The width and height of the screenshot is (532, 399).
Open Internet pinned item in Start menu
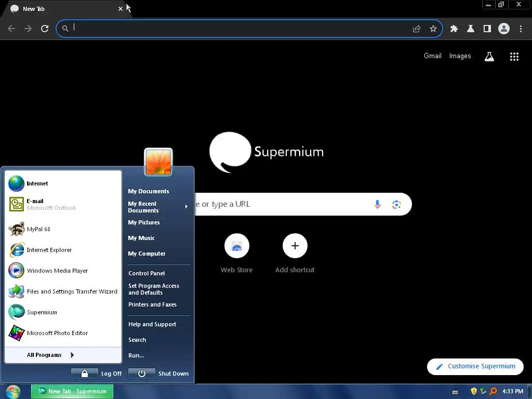tap(63, 183)
